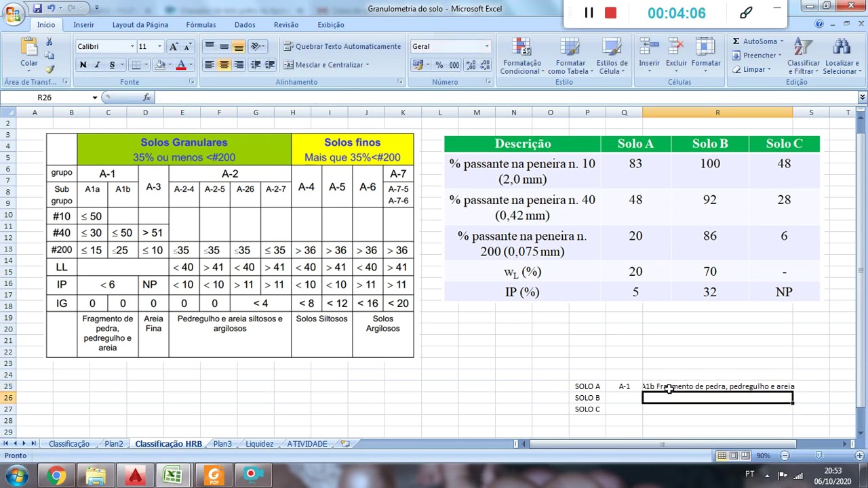
Task: Switch to the Fórmulas ribbon tab
Action: point(201,24)
